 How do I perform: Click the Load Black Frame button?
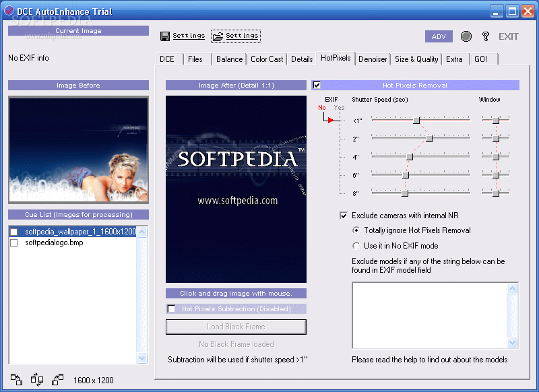[236, 327]
